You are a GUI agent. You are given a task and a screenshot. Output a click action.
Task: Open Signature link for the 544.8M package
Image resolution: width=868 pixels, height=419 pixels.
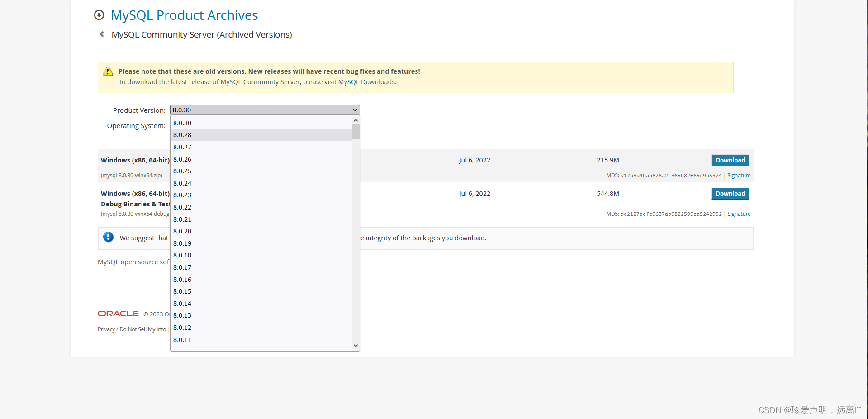[x=739, y=214]
